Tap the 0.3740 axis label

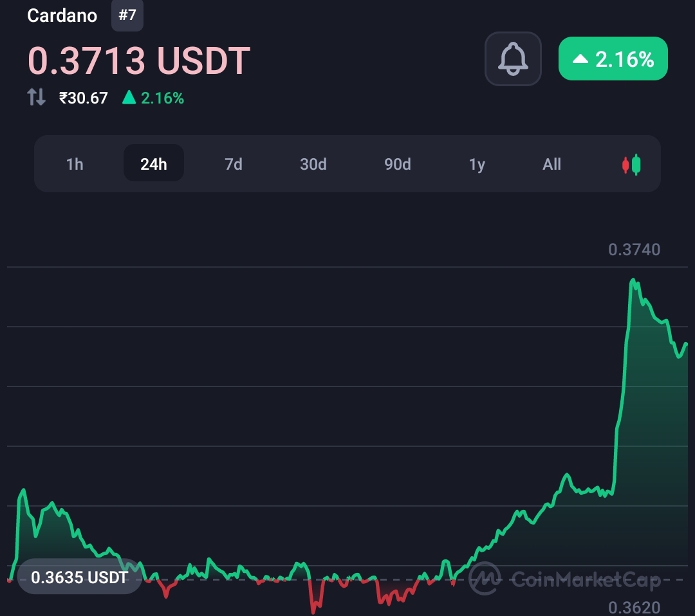(x=635, y=249)
